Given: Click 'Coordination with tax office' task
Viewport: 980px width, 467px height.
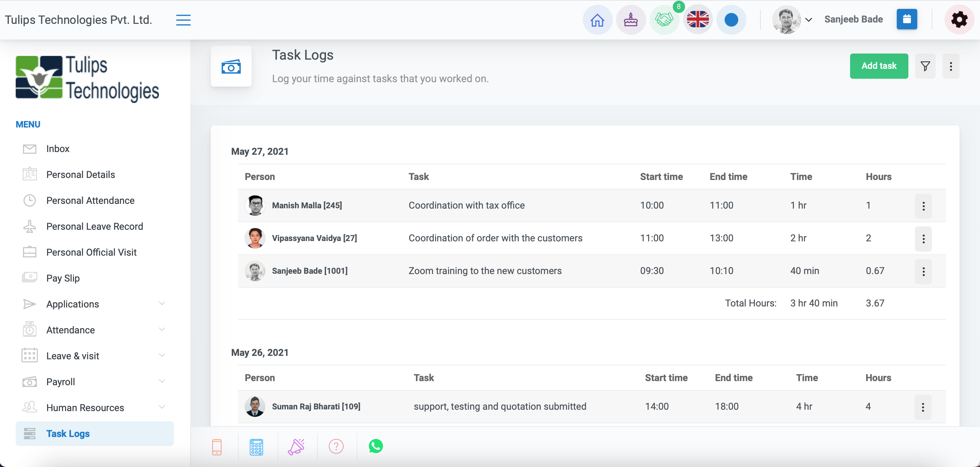Looking at the screenshot, I should 466,205.
